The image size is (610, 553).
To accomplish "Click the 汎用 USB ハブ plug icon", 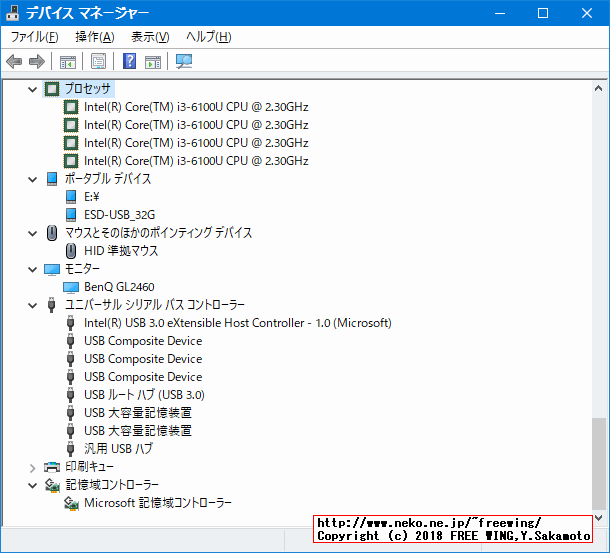I will (x=70, y=449).
